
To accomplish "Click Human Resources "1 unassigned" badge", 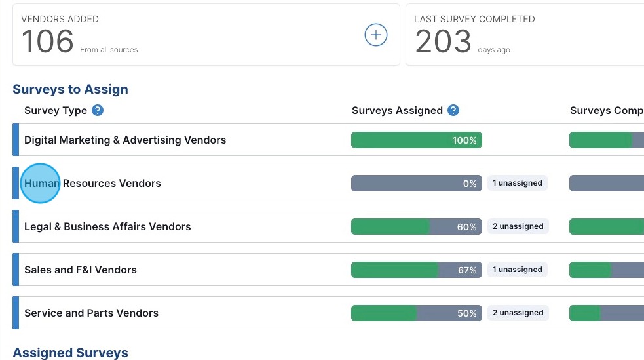I will (518, 183).
